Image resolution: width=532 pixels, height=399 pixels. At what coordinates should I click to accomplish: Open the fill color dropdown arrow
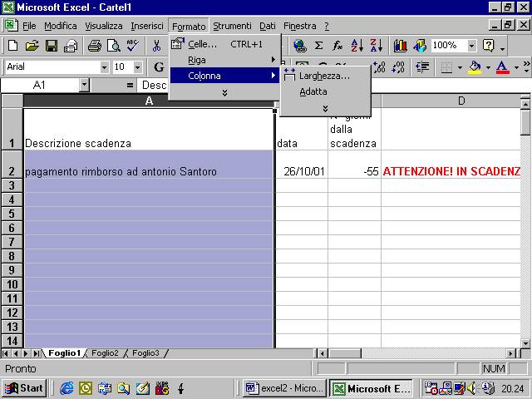pos(488,67)
